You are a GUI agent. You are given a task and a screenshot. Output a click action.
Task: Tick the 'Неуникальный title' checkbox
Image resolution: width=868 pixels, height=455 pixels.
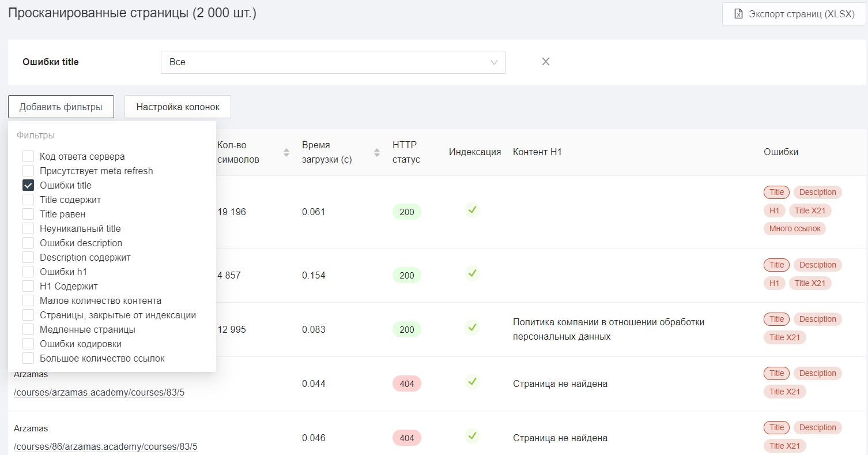(28, 229)
